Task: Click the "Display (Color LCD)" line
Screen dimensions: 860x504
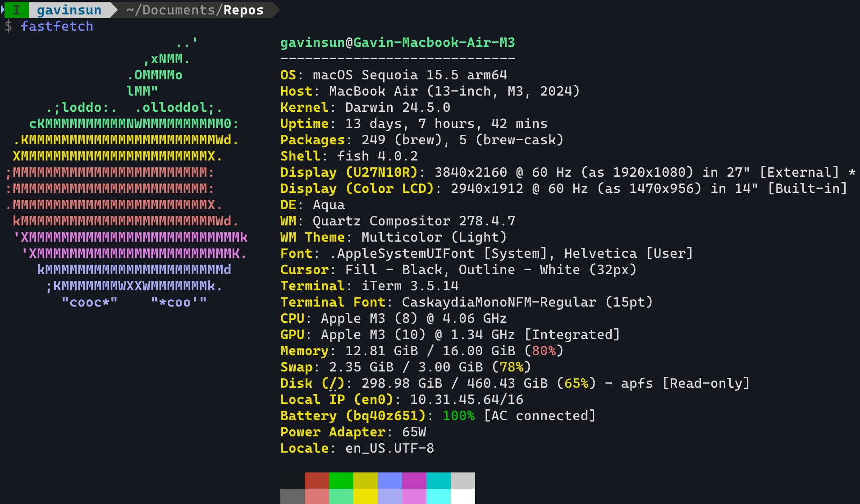Action: (x=564, y=188)
